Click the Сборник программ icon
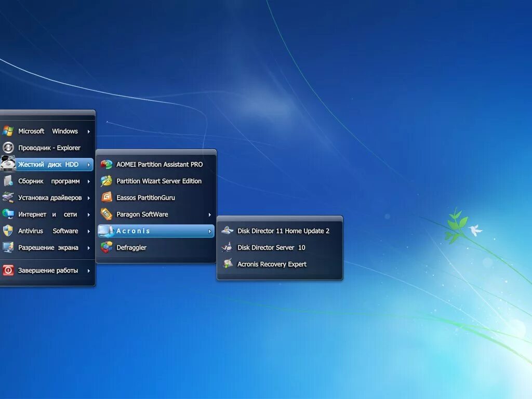 click(8, 181)
